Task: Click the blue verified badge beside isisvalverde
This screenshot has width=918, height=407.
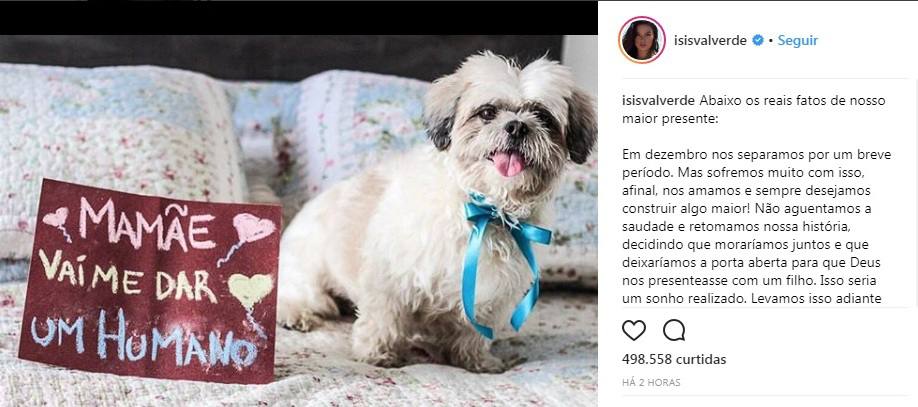Action: pos(758,40)
